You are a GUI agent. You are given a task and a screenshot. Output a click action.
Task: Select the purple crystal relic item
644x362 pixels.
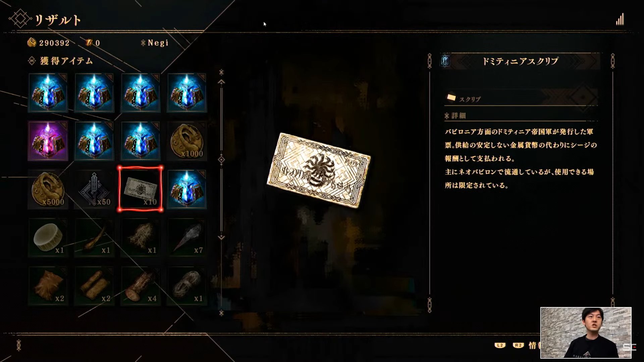[x=48, y=141]
